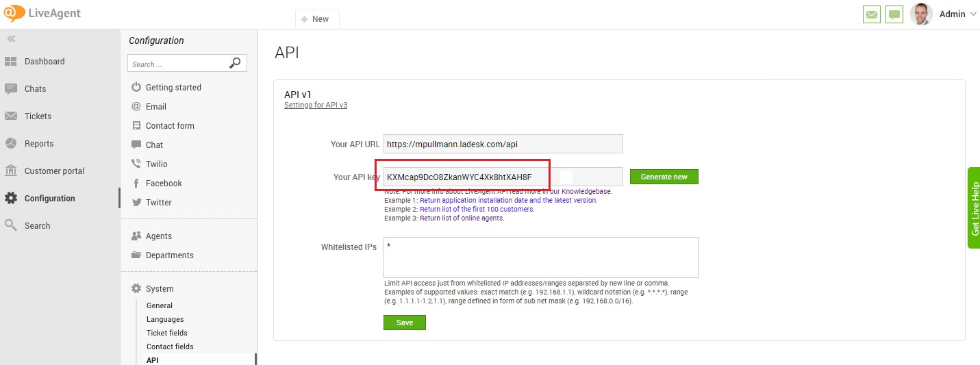Screen dimensions: 980x365
Task: Click the Contact form icon
Action: coord(136,125)
